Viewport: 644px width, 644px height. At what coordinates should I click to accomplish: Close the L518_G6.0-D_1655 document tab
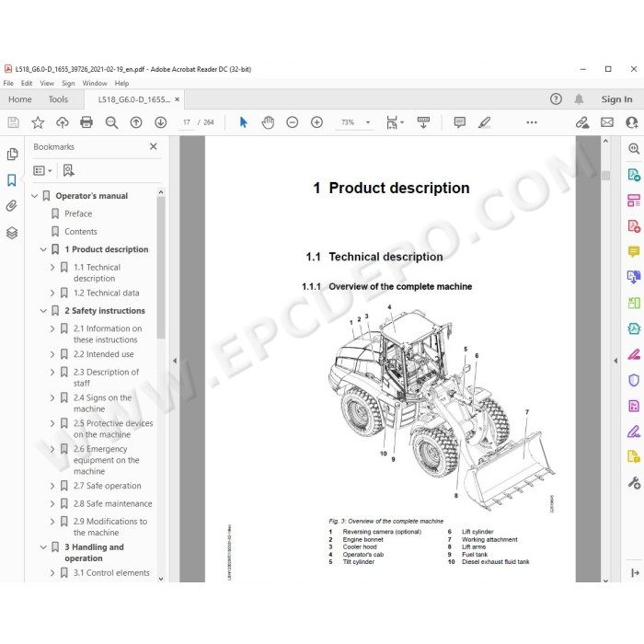coord(177,99)
